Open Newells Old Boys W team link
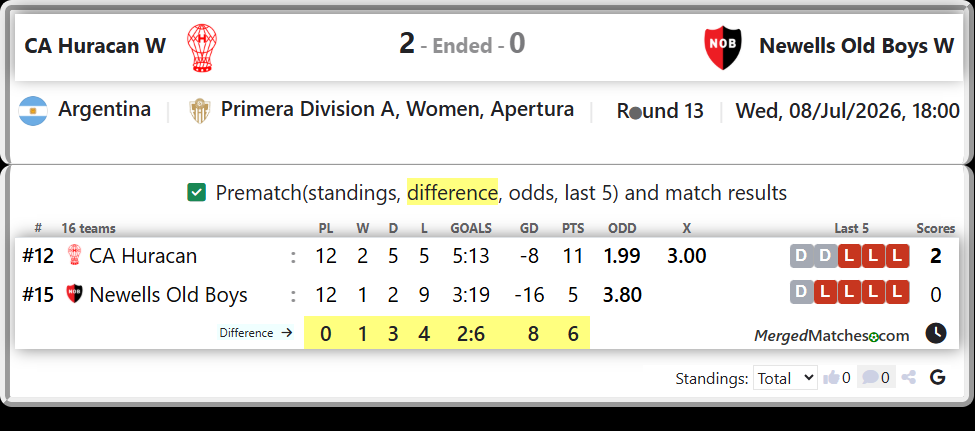975x431 pixels. (856, 46)
